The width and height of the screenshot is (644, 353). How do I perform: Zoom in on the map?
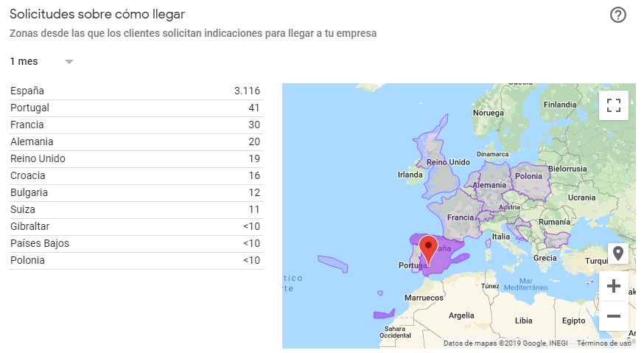coord(613,287)
